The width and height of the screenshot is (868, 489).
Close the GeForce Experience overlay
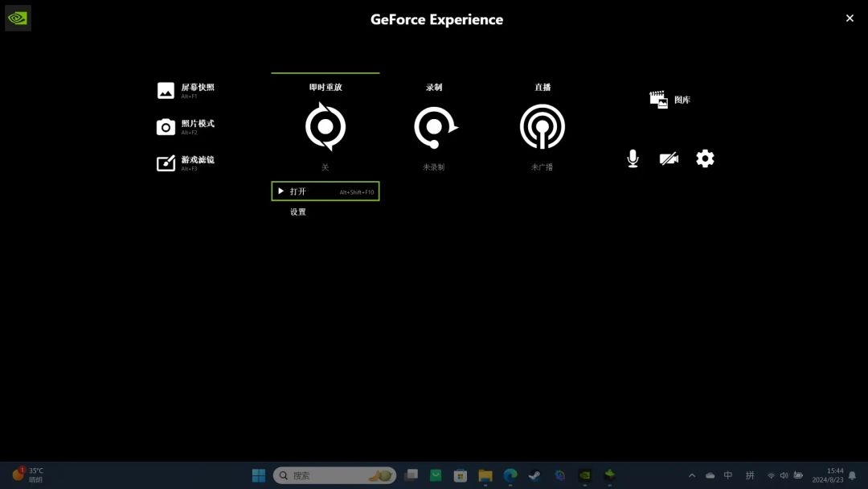[x=850, y=18]
